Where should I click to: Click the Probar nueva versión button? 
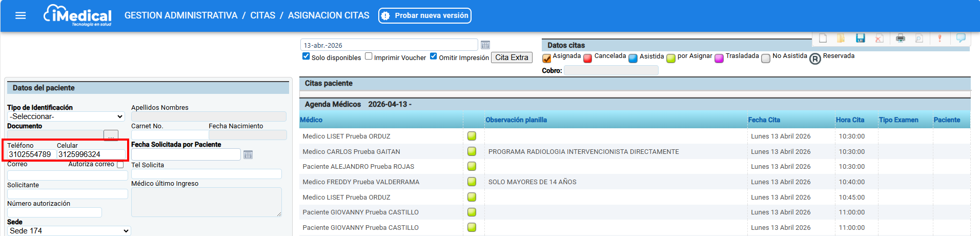pyautogui.click(x=425, y=15)
